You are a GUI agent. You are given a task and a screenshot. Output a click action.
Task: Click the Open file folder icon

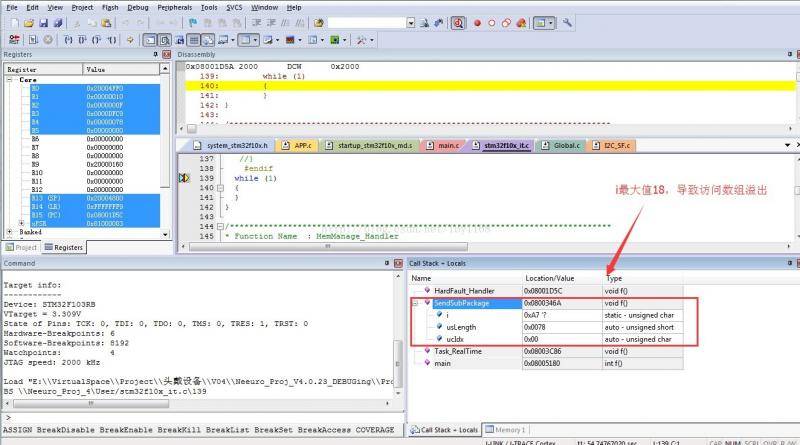(30, 22)
